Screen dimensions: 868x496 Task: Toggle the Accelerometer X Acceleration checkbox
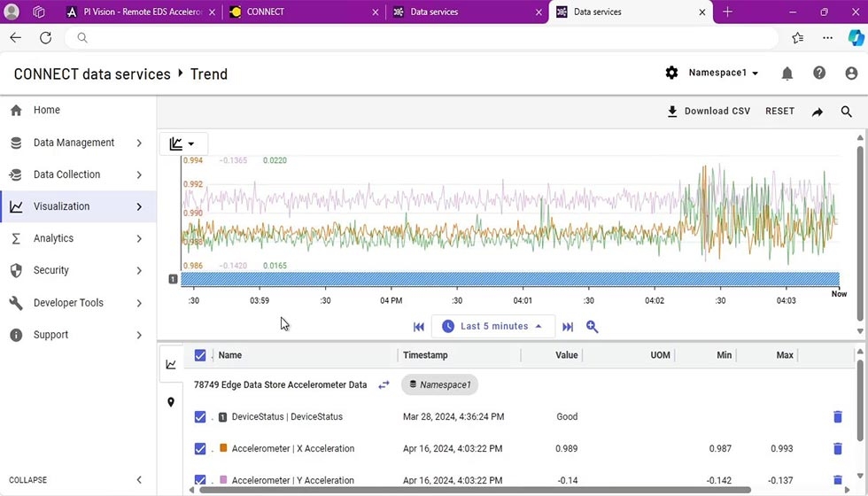click(x=200, y=449)
